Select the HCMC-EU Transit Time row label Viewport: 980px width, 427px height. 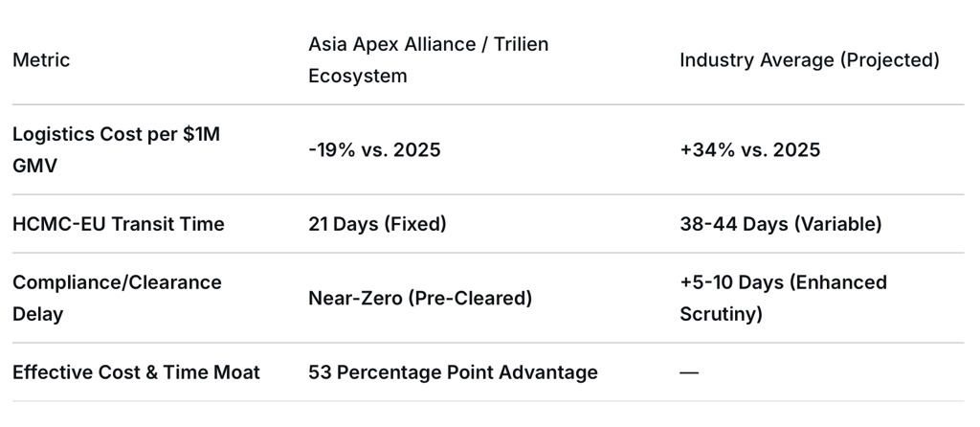(x=118, y=224)
